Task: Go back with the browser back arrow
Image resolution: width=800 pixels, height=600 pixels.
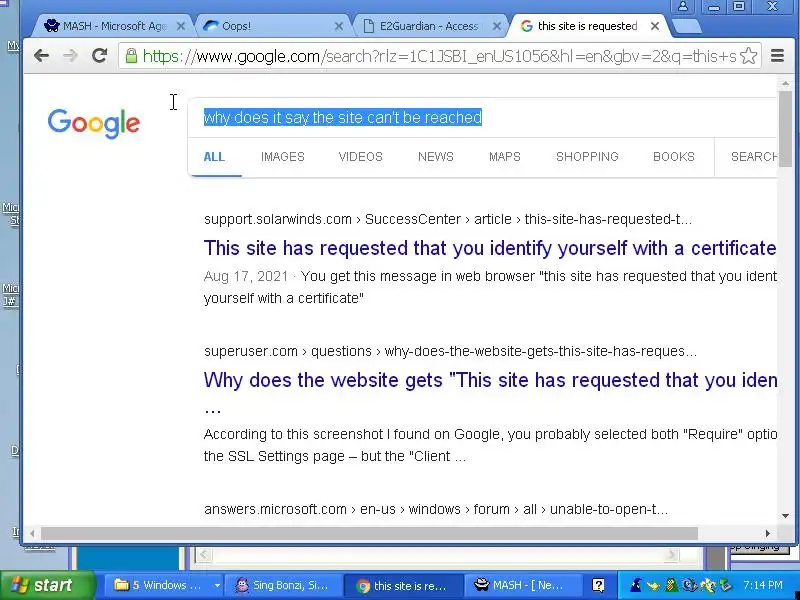Action: click(x=41, y=56)
